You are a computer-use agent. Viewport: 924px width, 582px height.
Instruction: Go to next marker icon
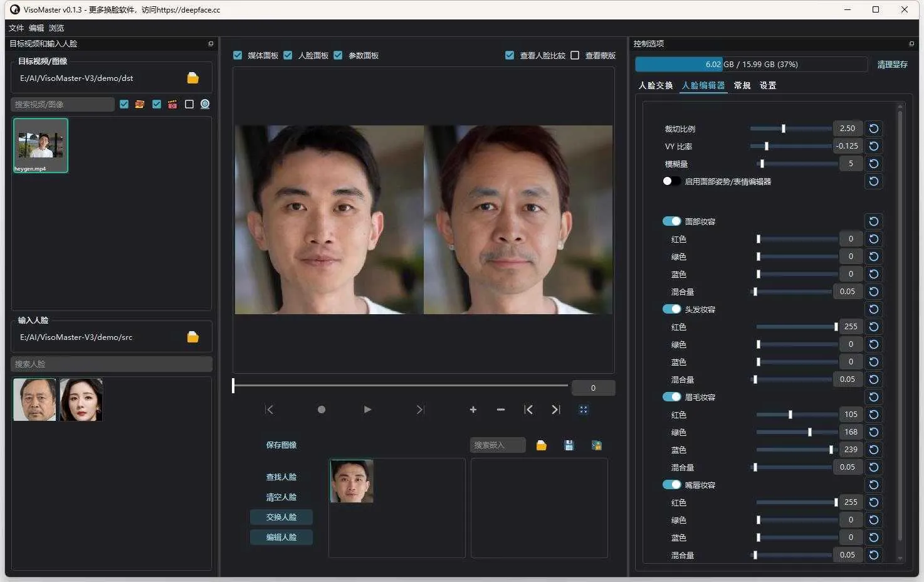point(556,410)
